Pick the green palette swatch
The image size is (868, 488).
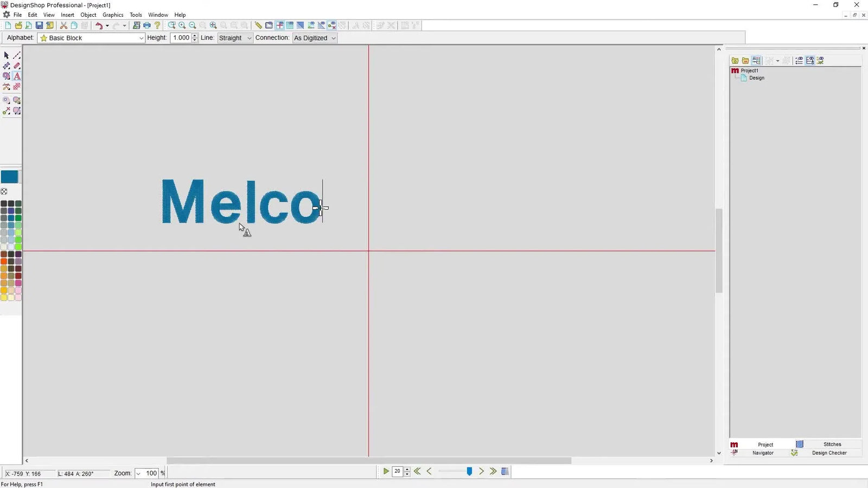click(x=18, y=218)
